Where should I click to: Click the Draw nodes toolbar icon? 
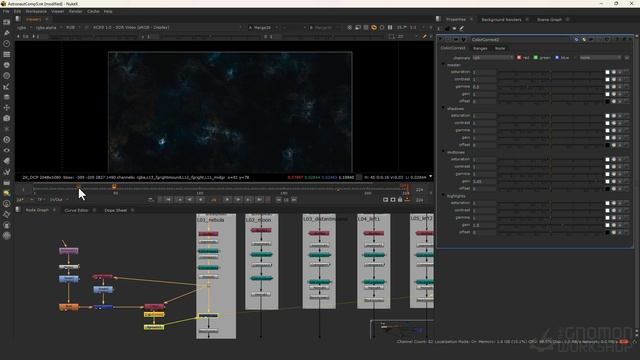[7, 33]
